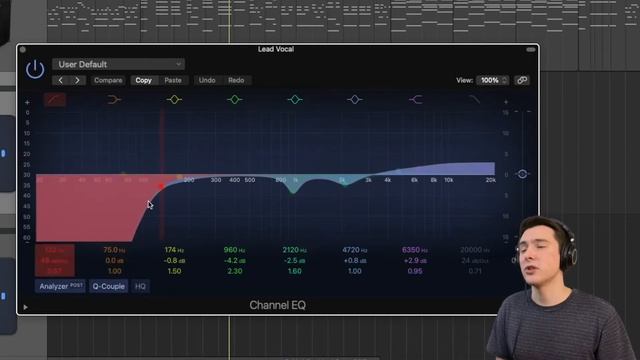Image resolution: width=640 pixels, height=360 pixels.
Task: Select the dimmed 20000 Hz frequency value
Action: click(x=474, y=250)
